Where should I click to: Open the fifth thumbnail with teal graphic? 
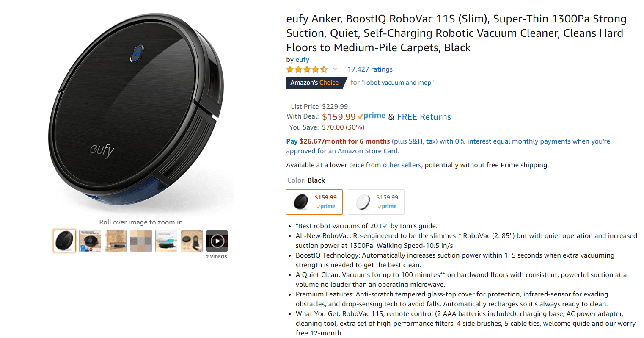(166, 241)
